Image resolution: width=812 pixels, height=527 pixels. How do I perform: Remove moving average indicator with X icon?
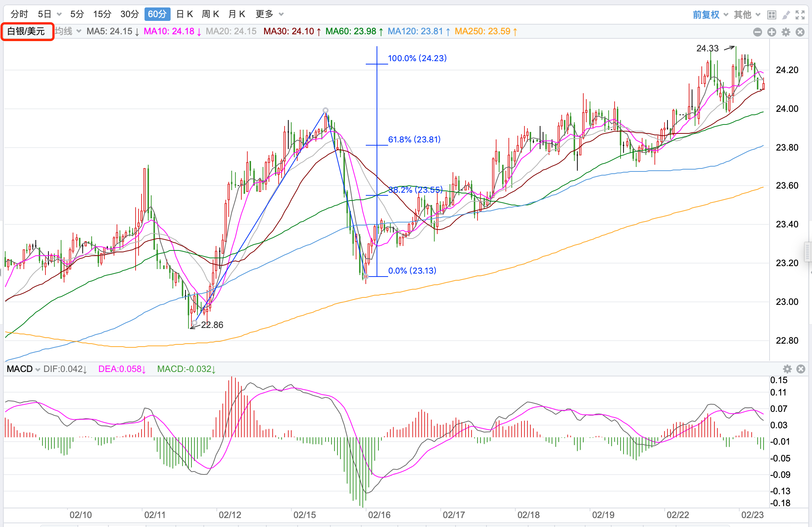(x=800, y=32)
